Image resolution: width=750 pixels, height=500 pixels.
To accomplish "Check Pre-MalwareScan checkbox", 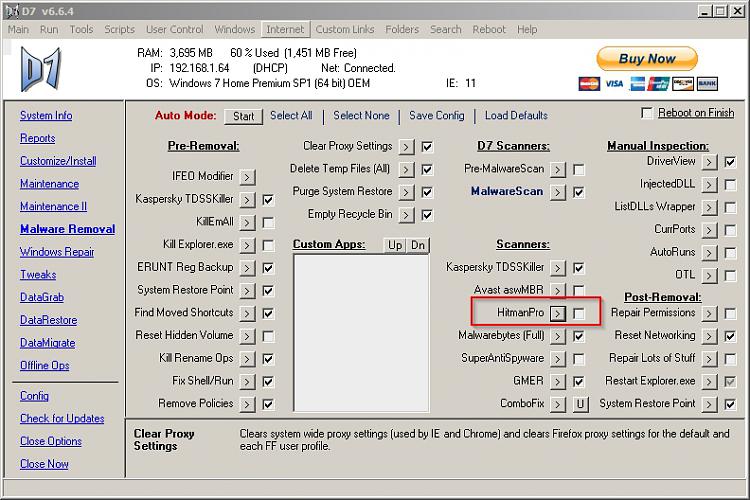I will point(579,169).
